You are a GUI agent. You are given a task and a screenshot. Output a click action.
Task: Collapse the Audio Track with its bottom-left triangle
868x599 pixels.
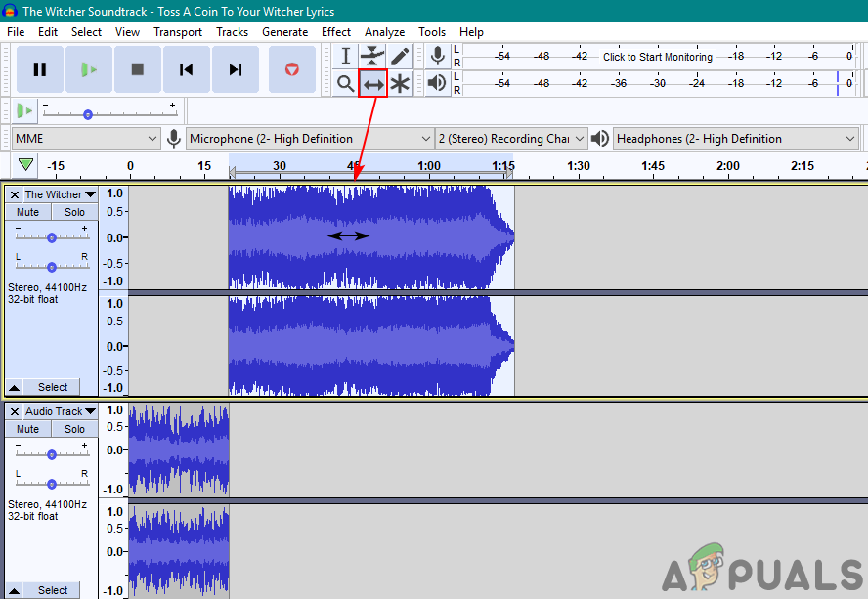[x=12, y=589]
